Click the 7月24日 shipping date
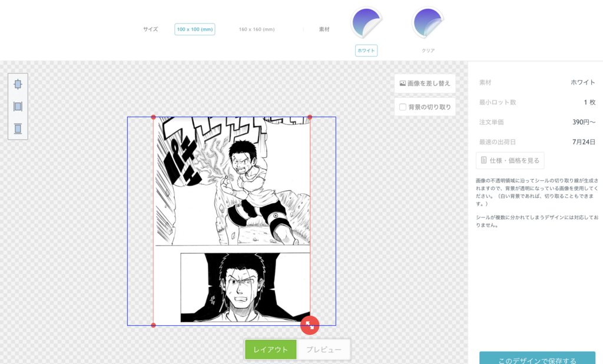This screenshot has height=364, width=603. tap(584, 142)
